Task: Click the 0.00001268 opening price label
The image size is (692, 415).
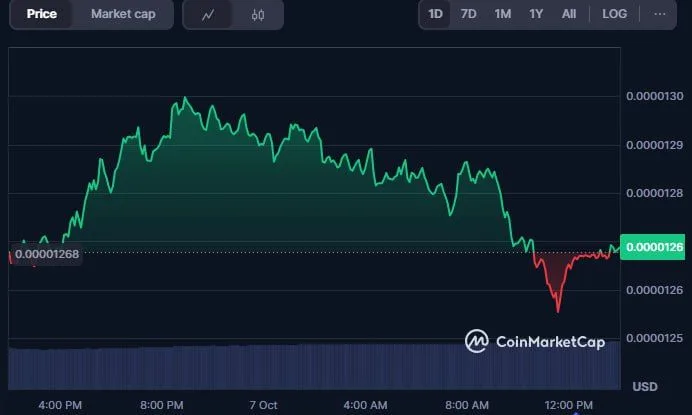Action: point(47,253)
